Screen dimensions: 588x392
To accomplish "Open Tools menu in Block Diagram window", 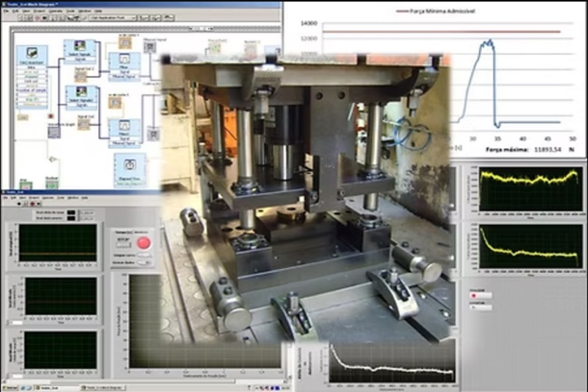I will click(71, 11).
